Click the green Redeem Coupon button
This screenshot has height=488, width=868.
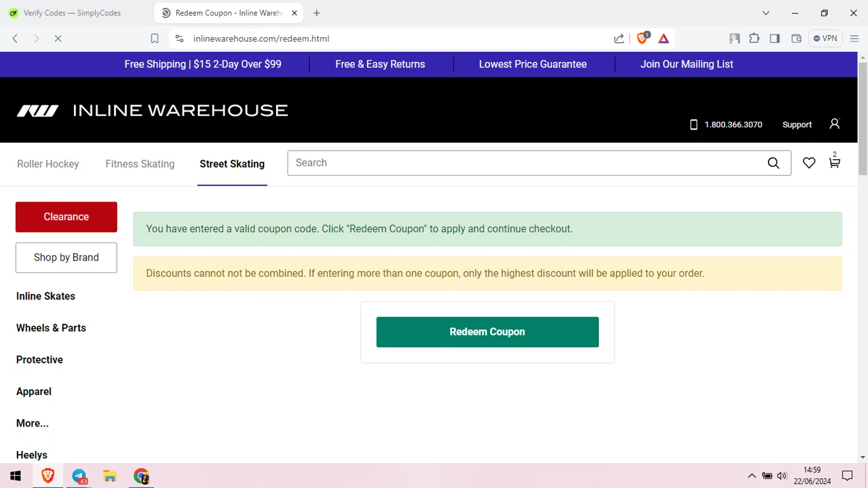pyautogui.click(x=487, y=332)
